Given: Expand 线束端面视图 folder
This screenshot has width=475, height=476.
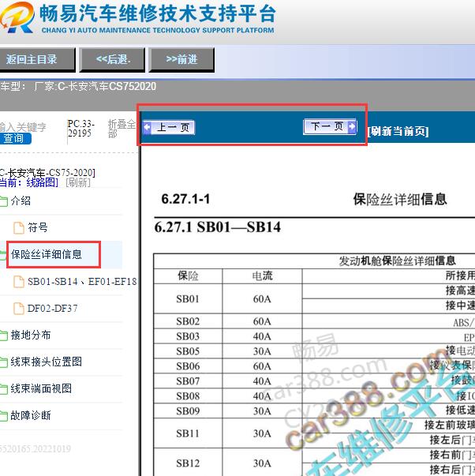Looking at the screenshot, I should point(41,388).
